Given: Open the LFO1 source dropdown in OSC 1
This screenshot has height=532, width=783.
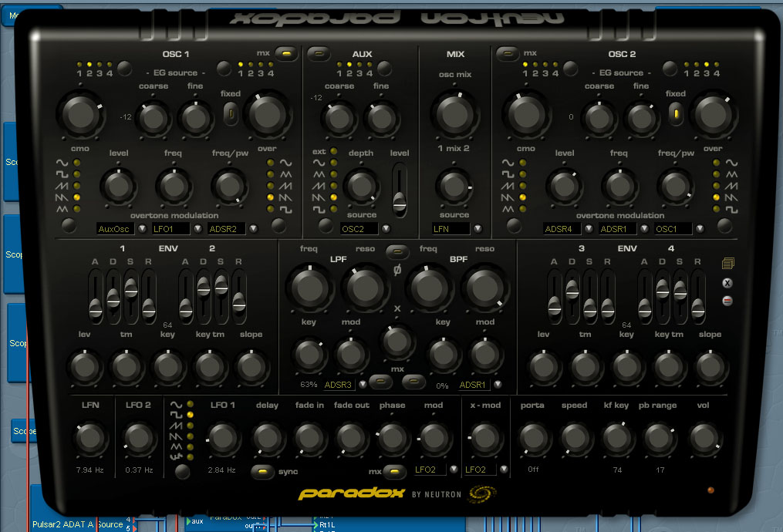Looking at the screenshot, I should click(x=198, y=229).
